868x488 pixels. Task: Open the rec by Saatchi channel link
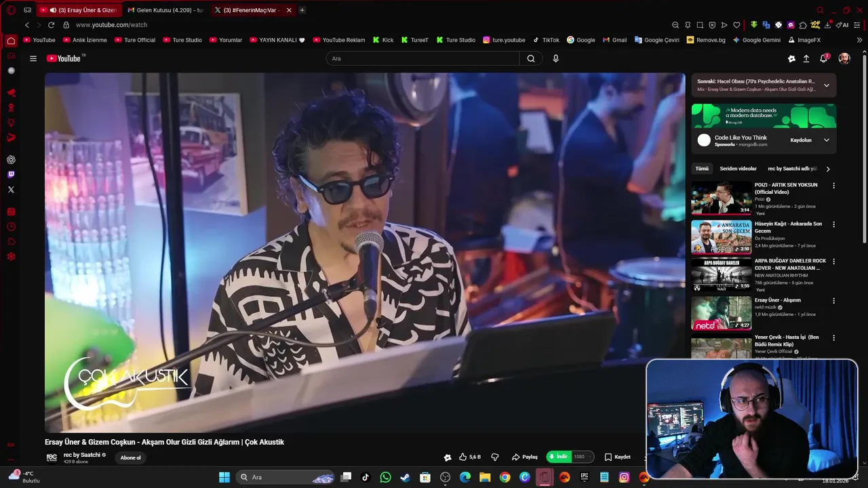[82, 455]
